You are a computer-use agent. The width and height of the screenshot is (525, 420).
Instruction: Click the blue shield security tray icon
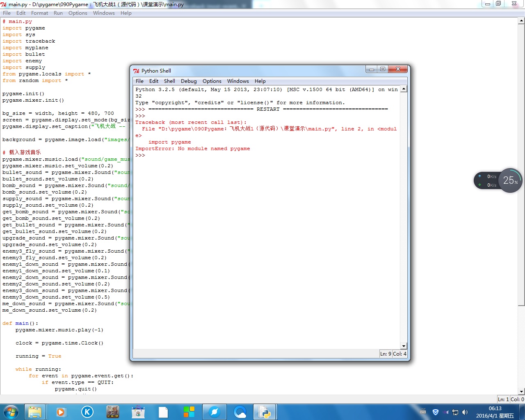click(x=436, y=412)
